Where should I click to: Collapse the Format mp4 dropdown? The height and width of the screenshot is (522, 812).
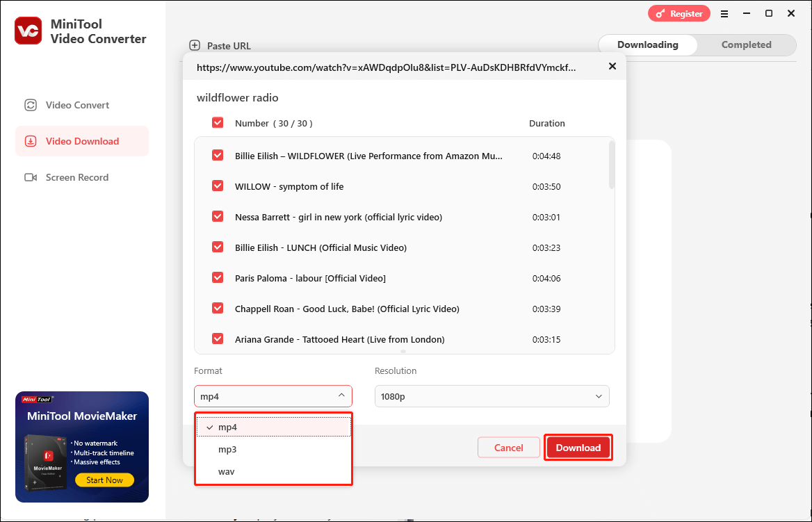[273, 396]
